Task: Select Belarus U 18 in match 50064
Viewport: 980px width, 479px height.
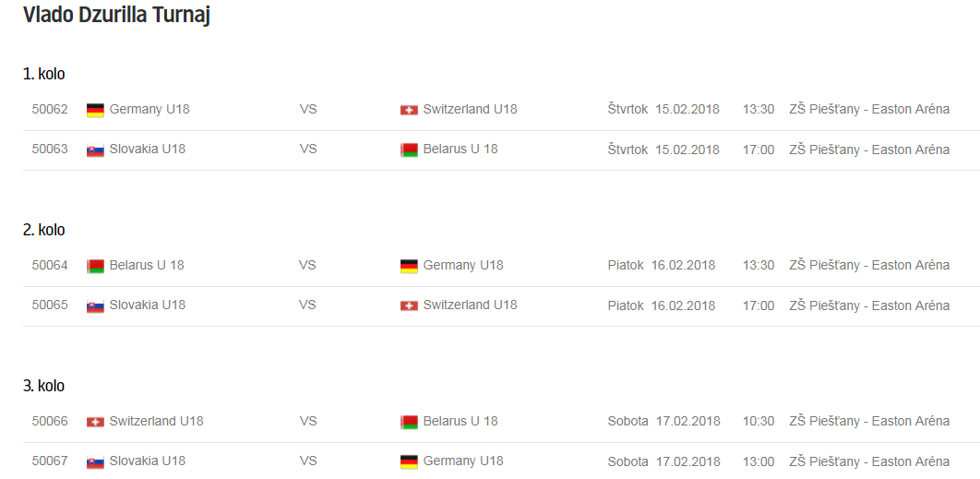Action: coord(147,265)
